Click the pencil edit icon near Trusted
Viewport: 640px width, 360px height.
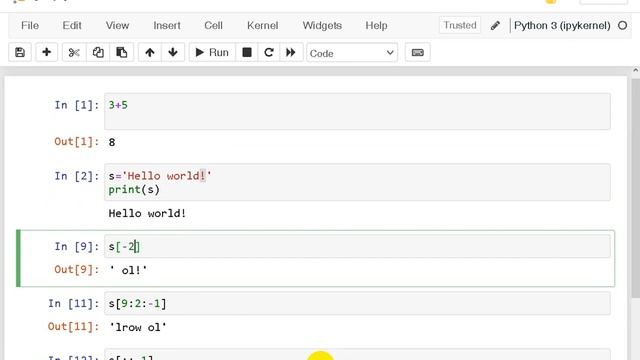pyautogui.click(x=495, y=26)
